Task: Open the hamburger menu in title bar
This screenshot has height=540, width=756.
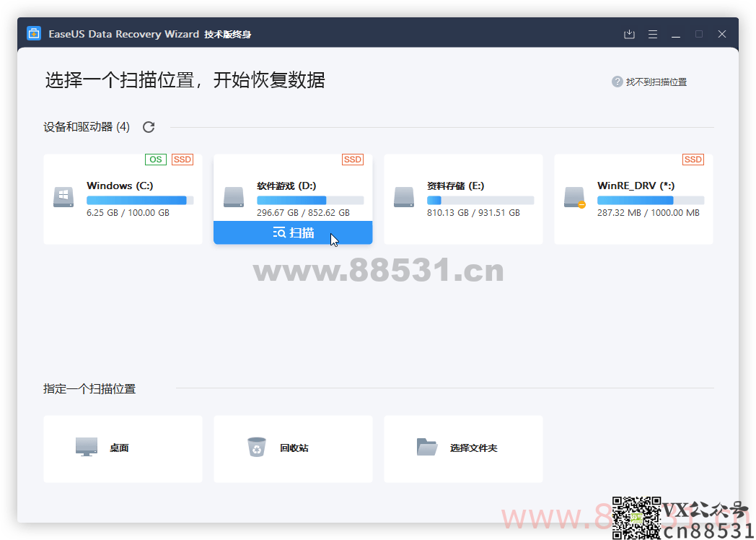Action: tap(653, 34)
